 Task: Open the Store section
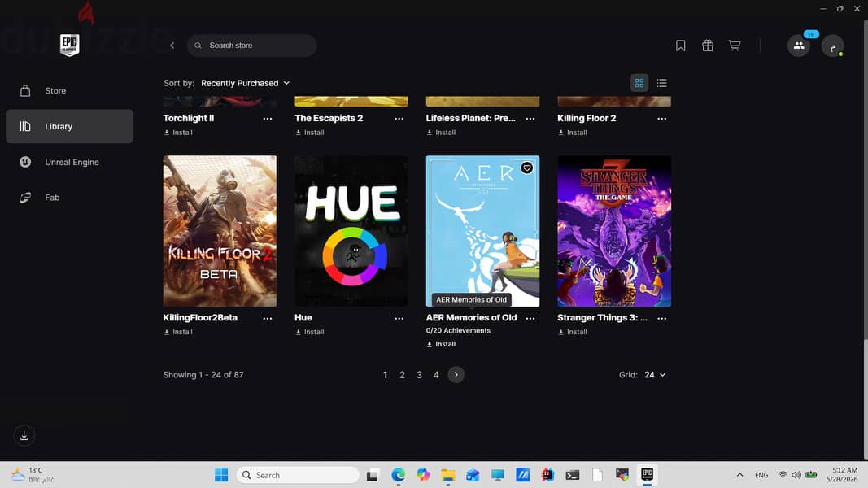coord(69,91)
